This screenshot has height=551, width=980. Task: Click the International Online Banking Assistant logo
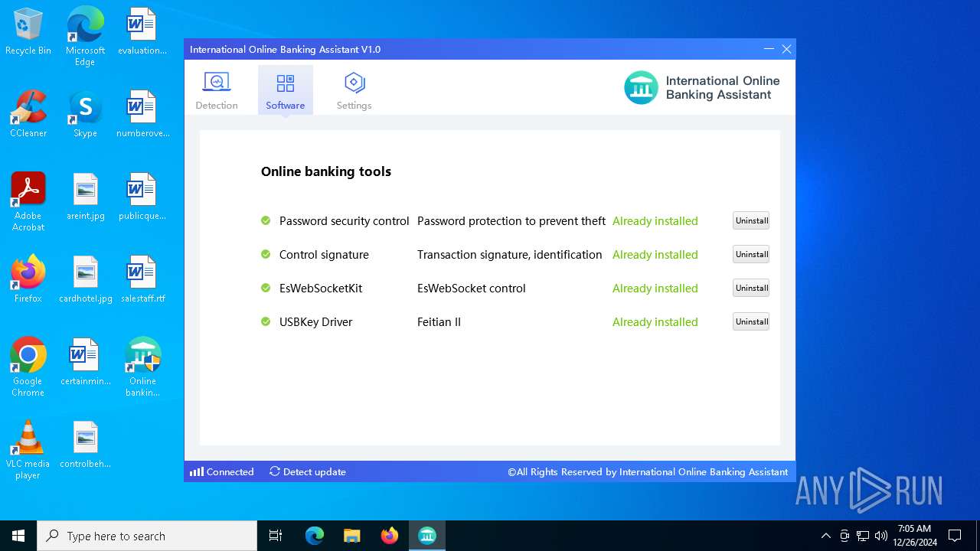[x=701, y=87]
